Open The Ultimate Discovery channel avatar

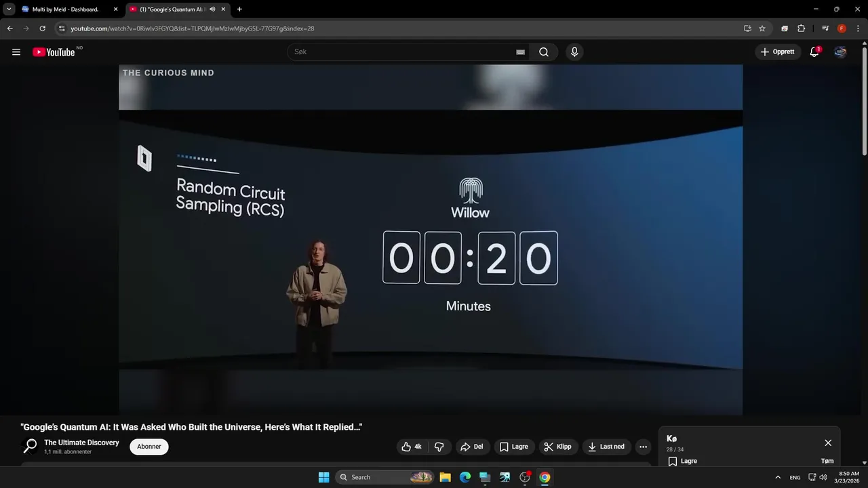[x=31, y=446]
